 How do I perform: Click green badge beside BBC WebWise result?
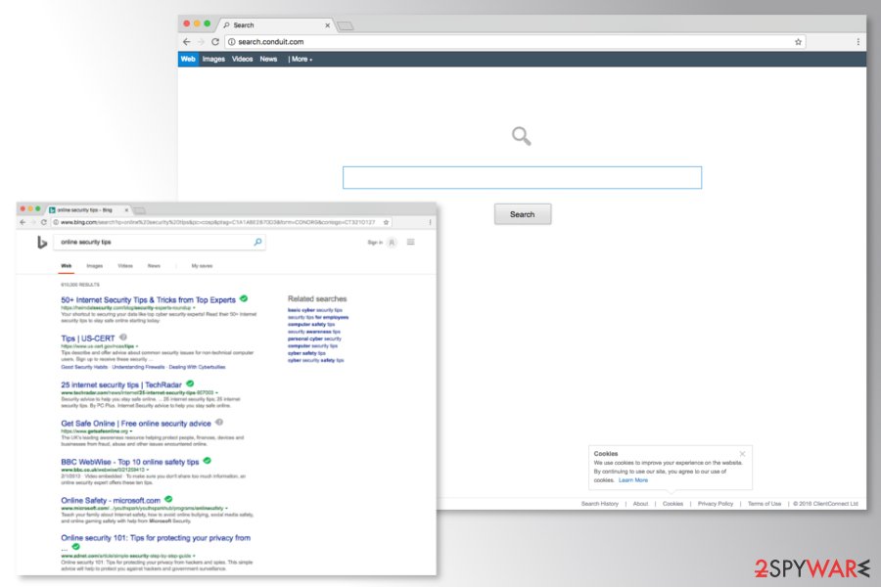207,461
